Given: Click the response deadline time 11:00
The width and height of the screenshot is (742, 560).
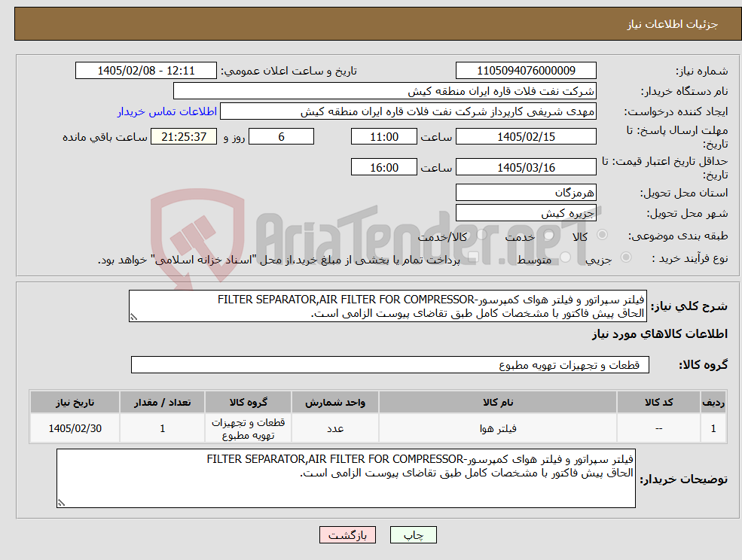Looking at the screenshot, I should 383,137.
